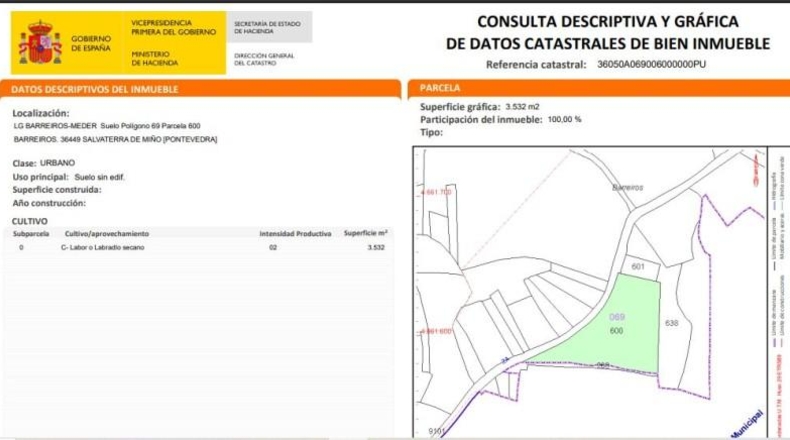Screen dimensions: 790x440
Task: Click the 'Localización:' label
Action: [41, 113]
